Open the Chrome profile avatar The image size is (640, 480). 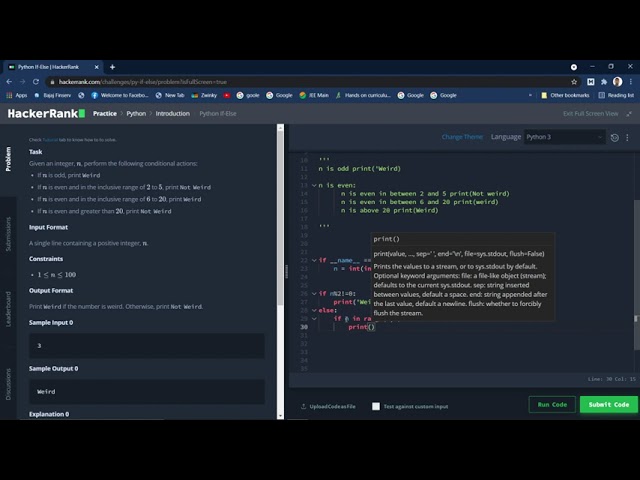point(618,82)
